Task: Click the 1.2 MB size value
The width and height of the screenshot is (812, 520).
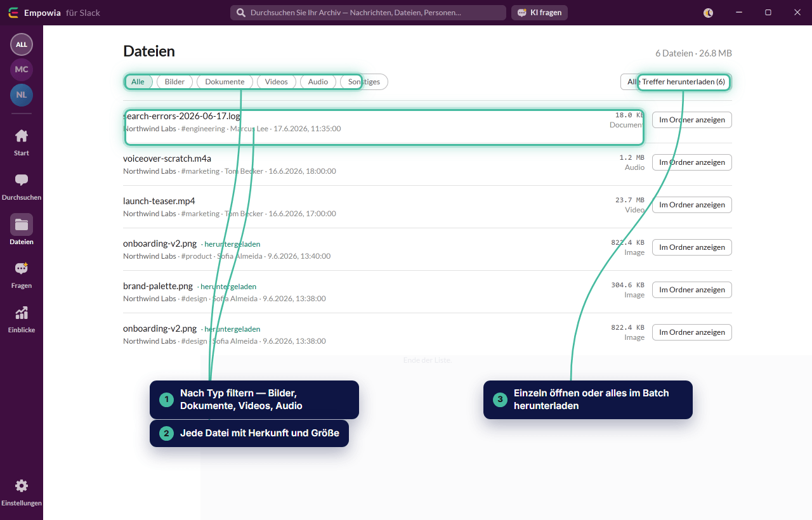Action: 632,158
